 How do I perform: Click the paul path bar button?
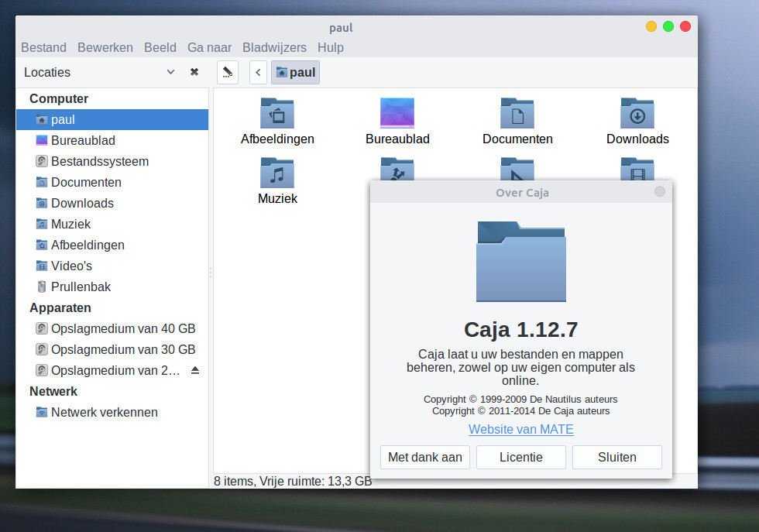click(295, 73)
